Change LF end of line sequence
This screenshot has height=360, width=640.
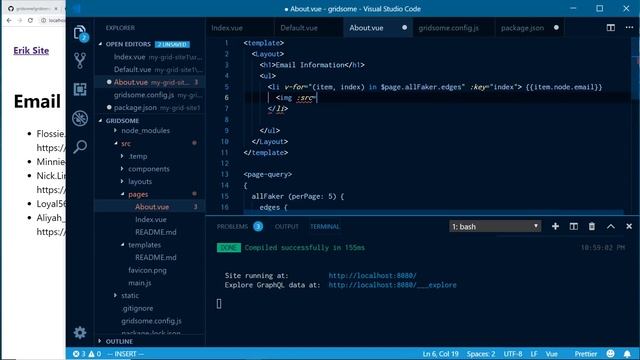click(534, 354)
